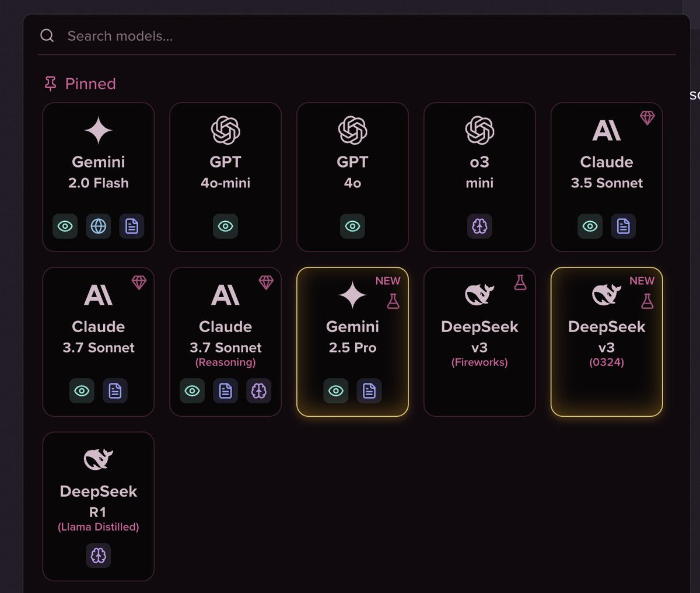Click the (Fireworks) label text
Screen dimensions: 700x593
[x=480, y=362]
